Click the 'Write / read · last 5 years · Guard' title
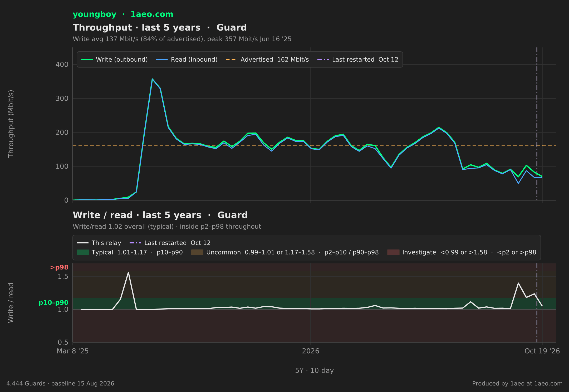The width and height of the screenshot is (569, 392). 160,215
